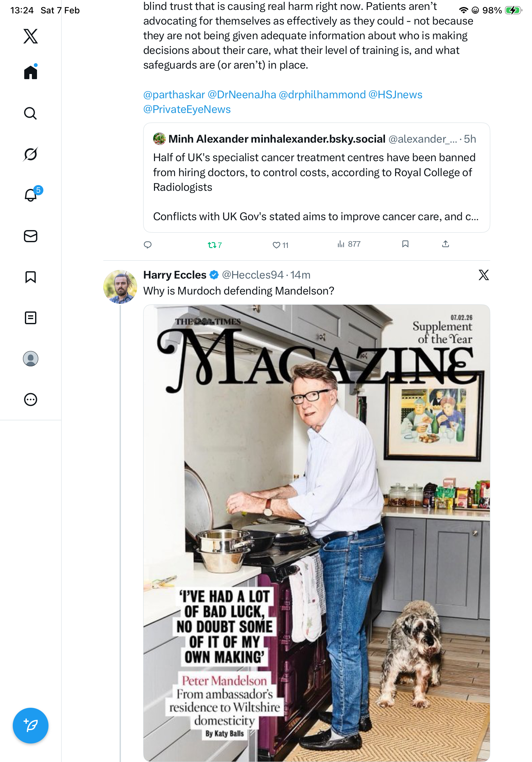Share the post via share icon
The width and height of the screenshot is (532, 762).
[446, 244]
